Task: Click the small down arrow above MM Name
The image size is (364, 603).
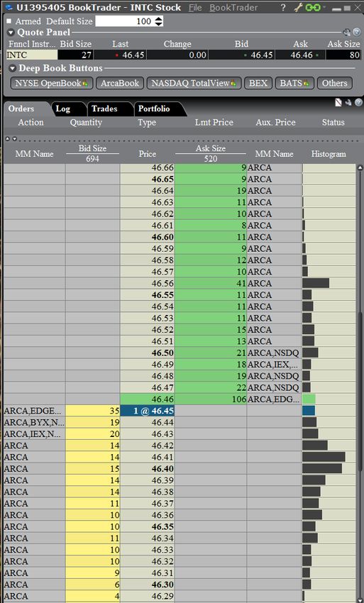Action: [x=15, y=139]
